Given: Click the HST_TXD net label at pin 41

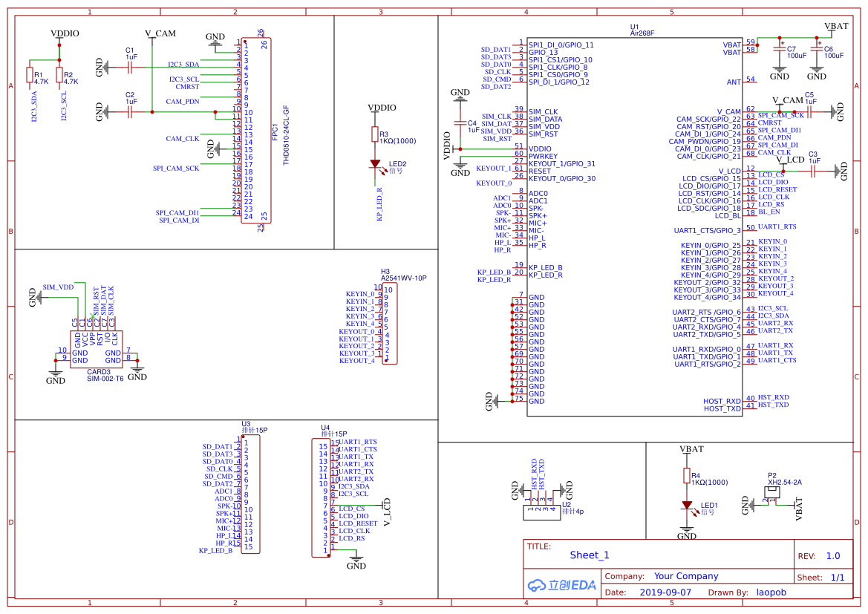Looking at the screenshot, I should (x=774, y=405).
